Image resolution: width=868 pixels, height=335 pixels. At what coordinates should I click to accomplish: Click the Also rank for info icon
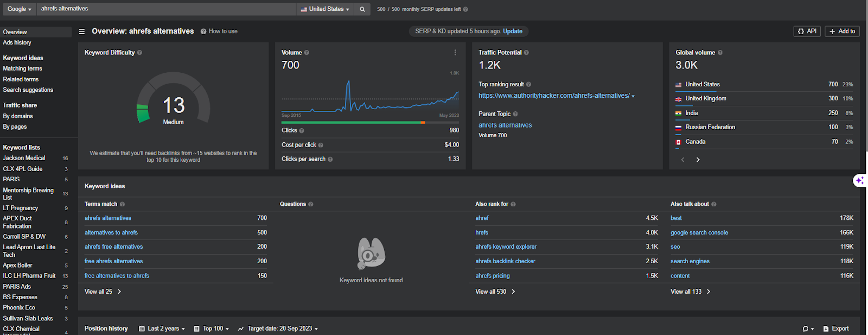(x=513, y=204)
